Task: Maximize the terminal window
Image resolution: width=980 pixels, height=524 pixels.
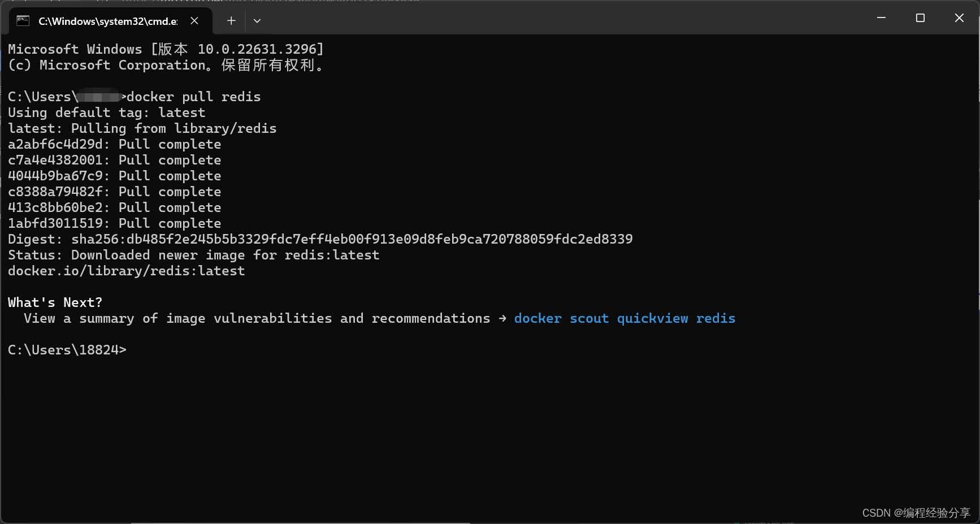Action: (920, 18)
